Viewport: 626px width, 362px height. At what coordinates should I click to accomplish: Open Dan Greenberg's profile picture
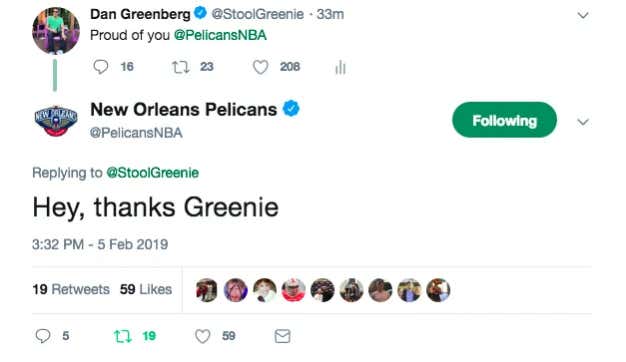pos(56,31)
